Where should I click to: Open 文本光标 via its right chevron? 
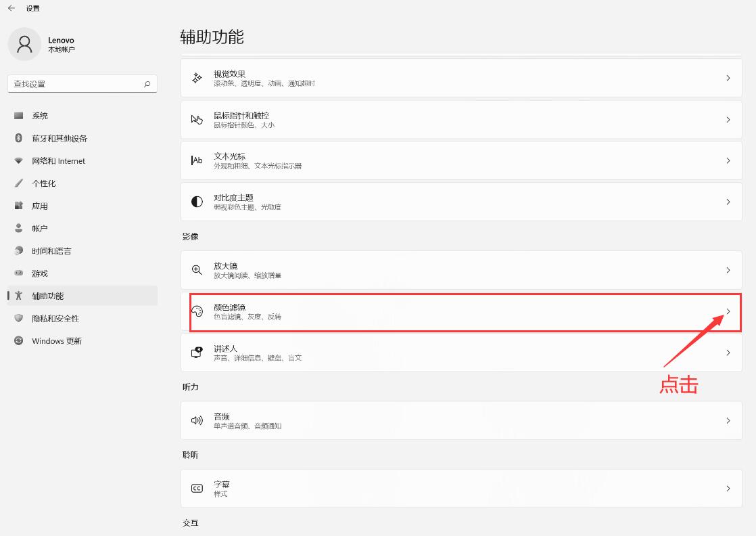click(728, 160)
